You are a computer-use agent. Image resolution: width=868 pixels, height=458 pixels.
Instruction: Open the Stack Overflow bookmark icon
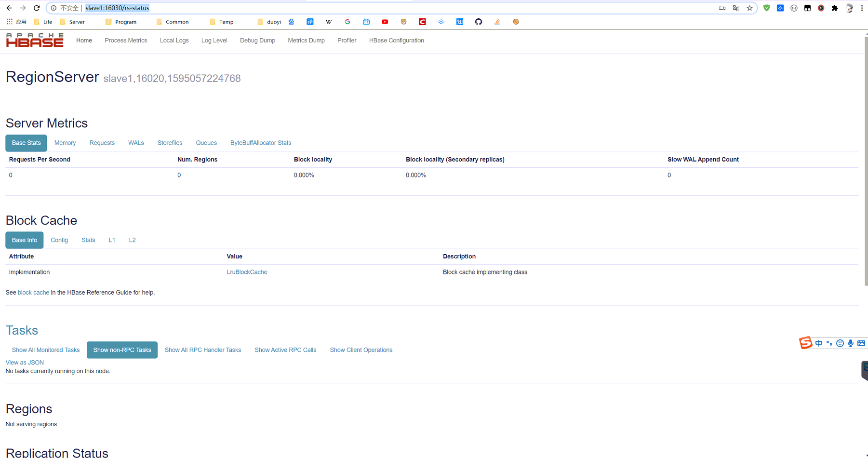click(497, 22)
